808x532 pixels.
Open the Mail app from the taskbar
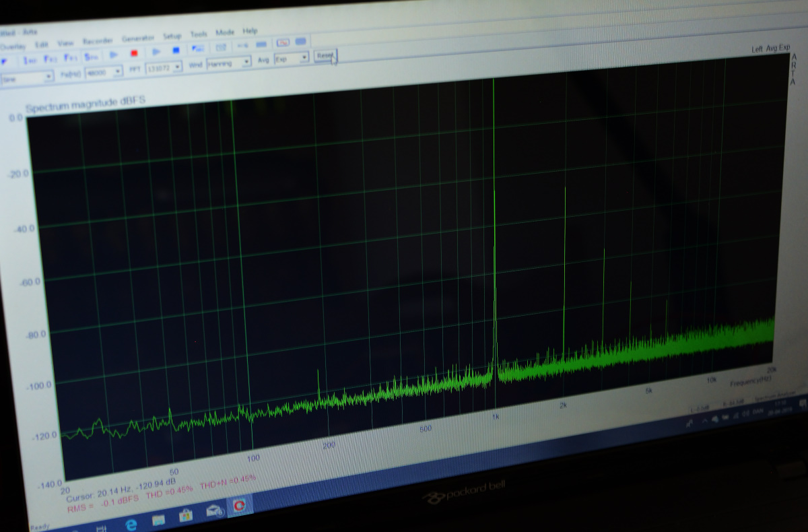[x=214, y=510]
